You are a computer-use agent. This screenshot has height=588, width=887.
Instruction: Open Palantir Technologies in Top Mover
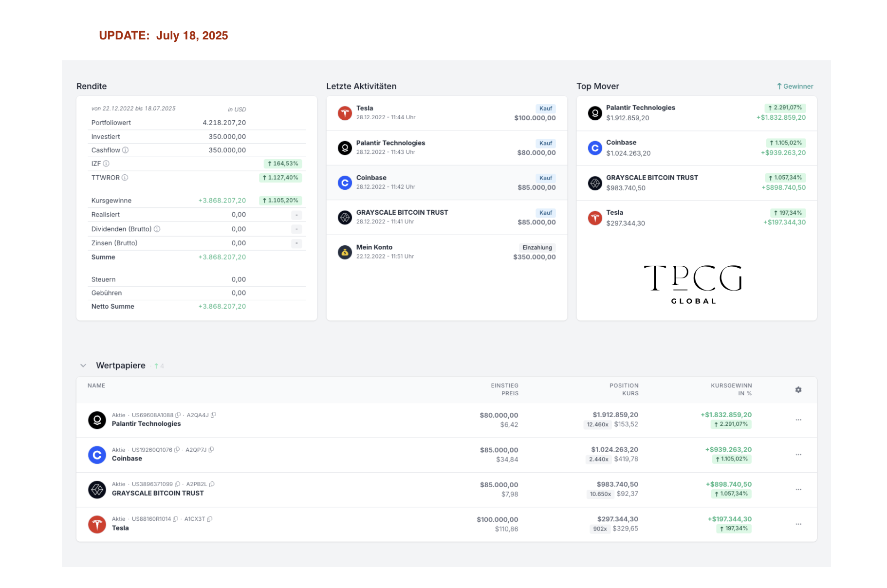coord(697,113)
